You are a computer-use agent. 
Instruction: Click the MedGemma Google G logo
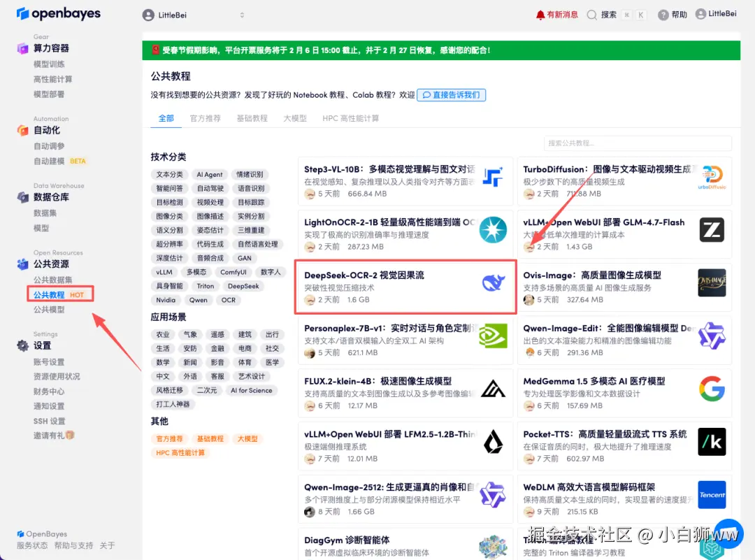712,389
